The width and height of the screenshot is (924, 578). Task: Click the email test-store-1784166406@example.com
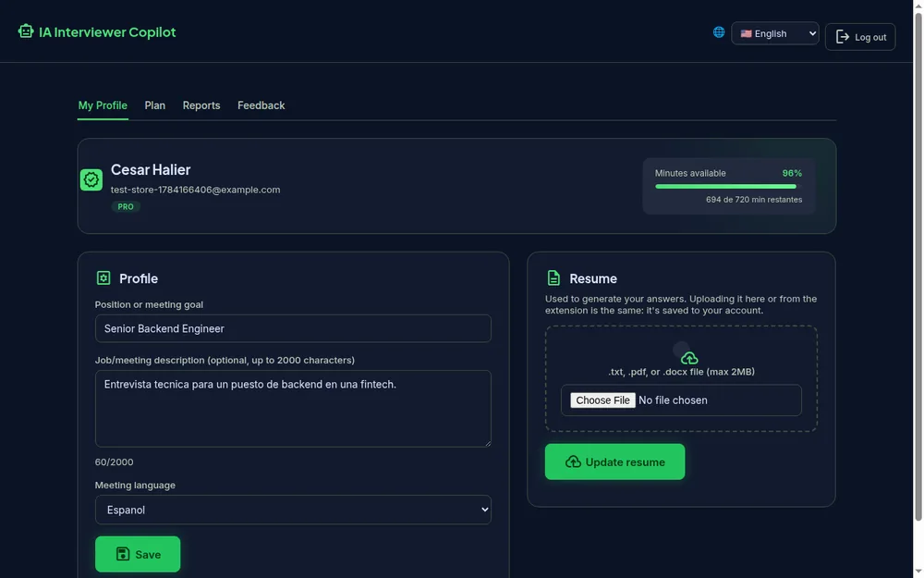[x=196, y=190]
